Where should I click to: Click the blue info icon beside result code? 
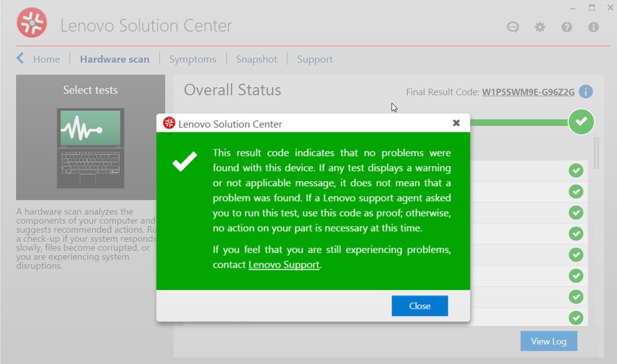[585, 92]
